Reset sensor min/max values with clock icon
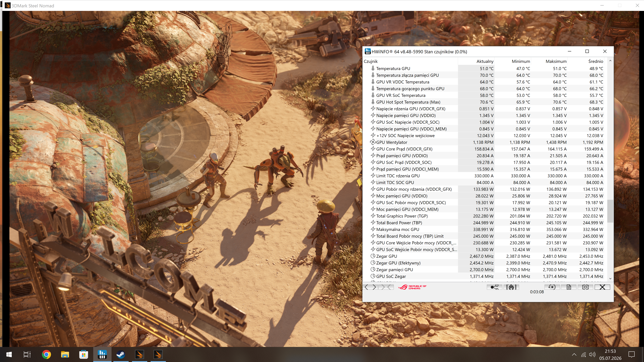 [552, 287]
